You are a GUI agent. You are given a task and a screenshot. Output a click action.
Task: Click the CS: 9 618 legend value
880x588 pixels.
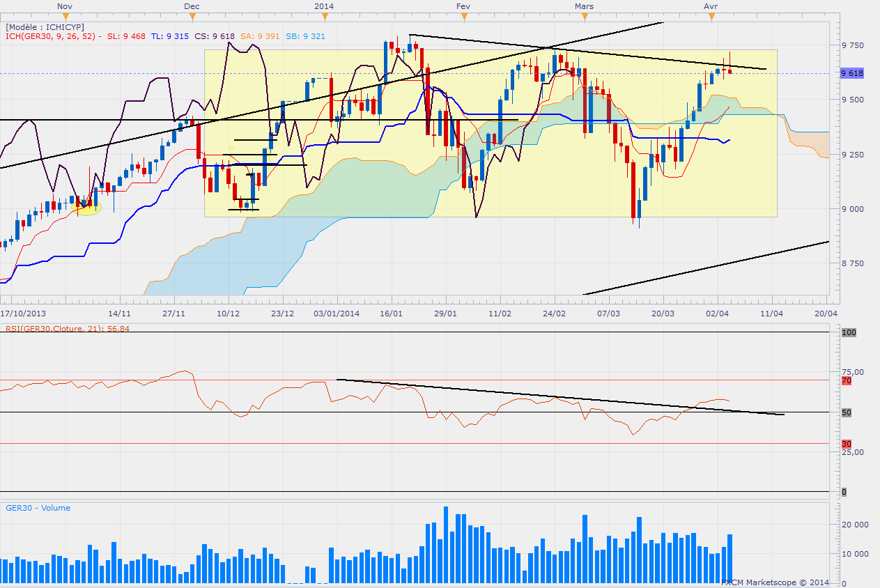point(215,36)
